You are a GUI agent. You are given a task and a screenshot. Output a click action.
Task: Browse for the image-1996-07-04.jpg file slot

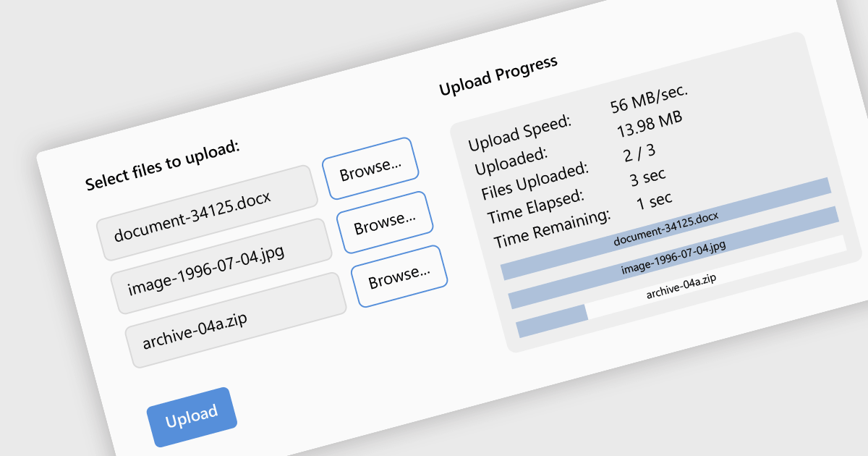tap(385, 222)
